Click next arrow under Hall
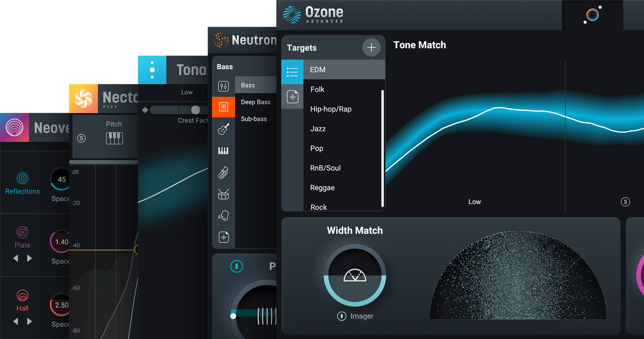 [x=29, y=321]
